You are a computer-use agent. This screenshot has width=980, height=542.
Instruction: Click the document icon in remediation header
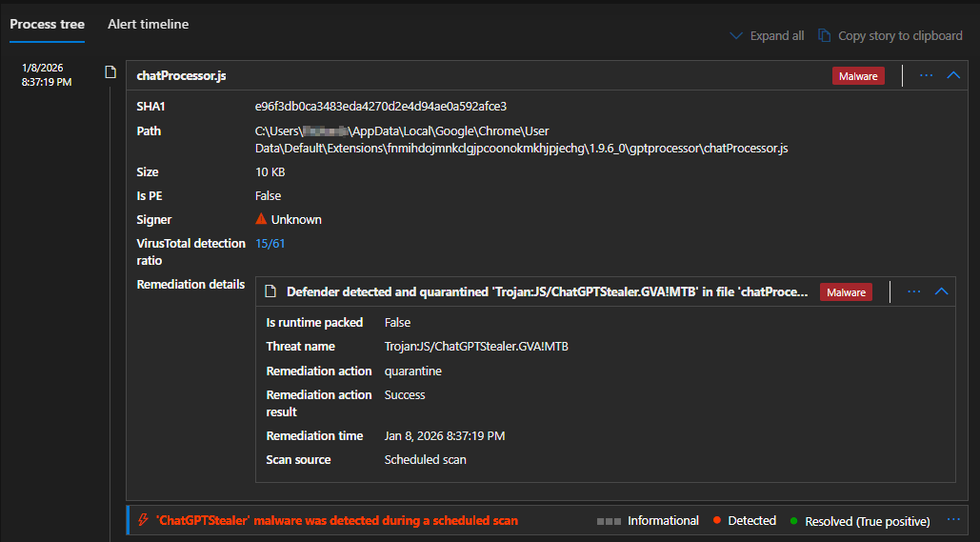[x=270, y=291]
